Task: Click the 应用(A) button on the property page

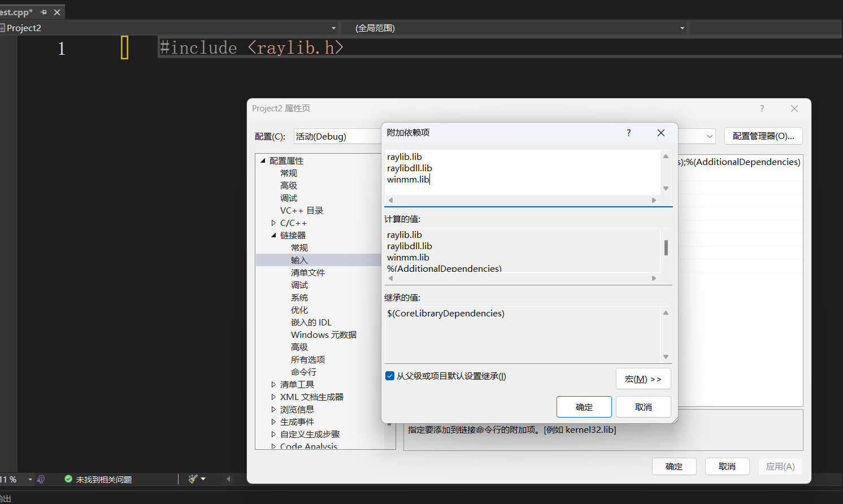Action: 780,466
